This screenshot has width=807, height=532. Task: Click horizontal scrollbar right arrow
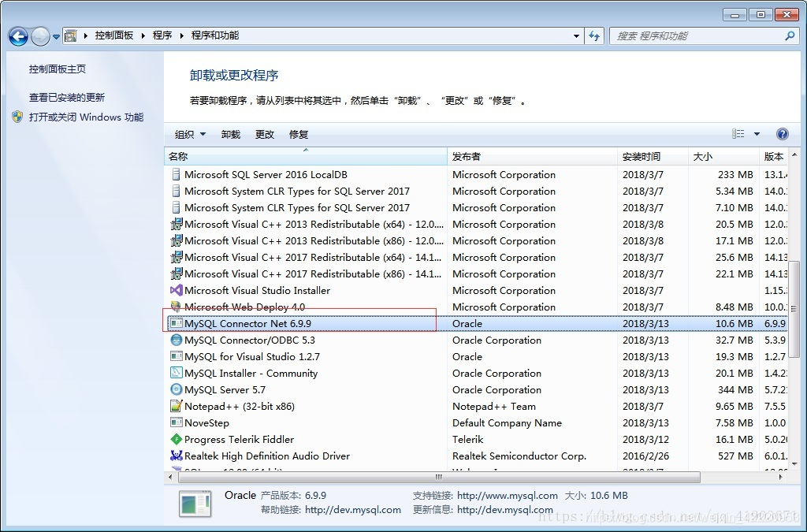[x=781, y=477]
